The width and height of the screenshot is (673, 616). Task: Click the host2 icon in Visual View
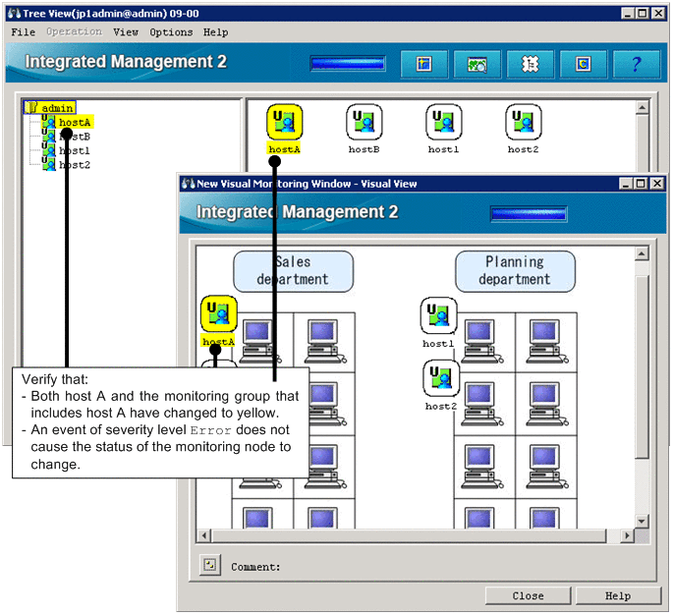pos(441,378)
